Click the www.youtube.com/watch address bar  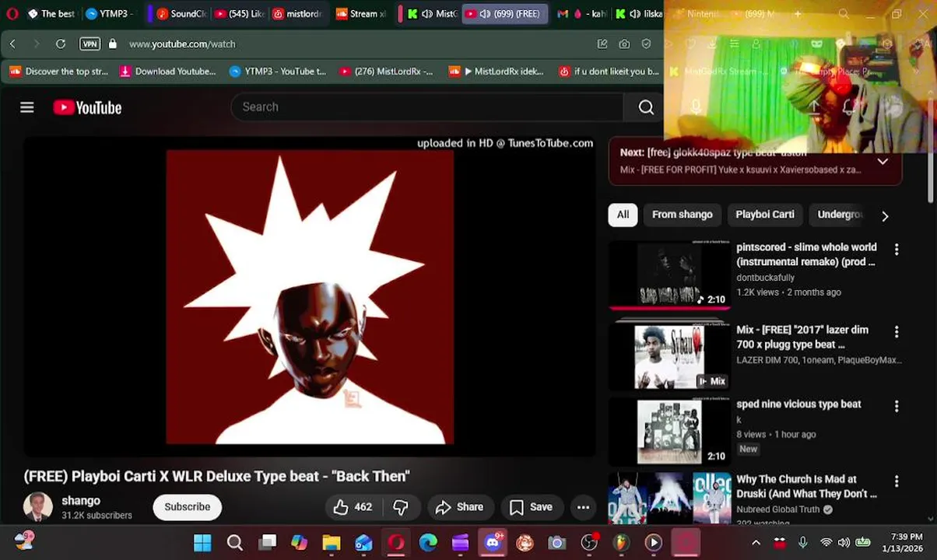182,44
